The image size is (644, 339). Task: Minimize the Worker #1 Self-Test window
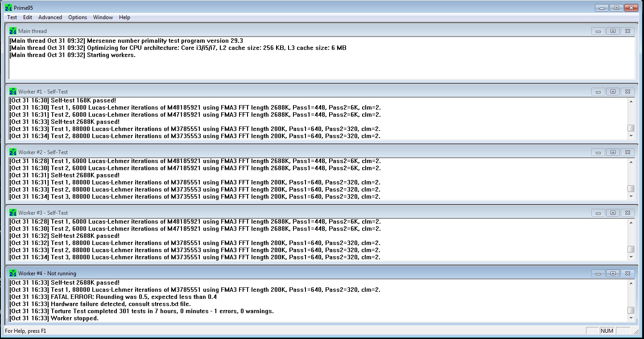[598, 92]
